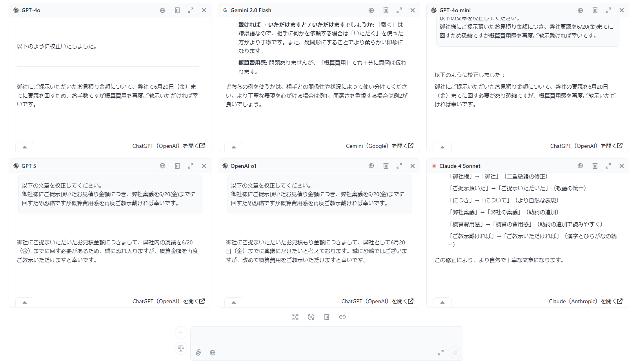Delete the Claude 4 Sonnet panel via trash
Image resolution: width=637 pixels, height=364 pixels.
click(x=595, y=166)
